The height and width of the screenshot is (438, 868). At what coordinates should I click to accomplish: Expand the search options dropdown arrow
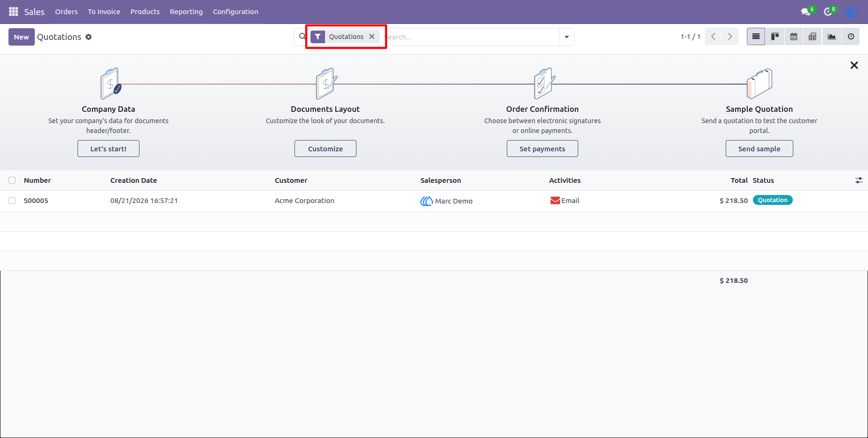coord(566,37)
